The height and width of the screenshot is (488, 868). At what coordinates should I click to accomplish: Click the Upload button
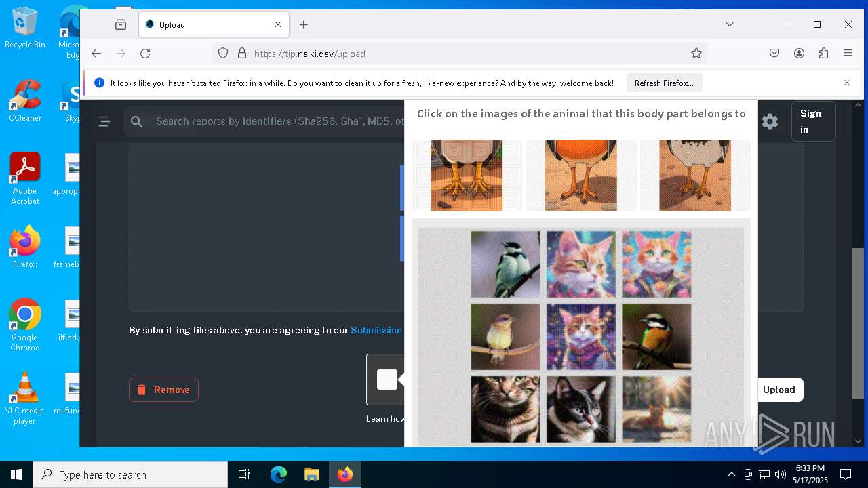(778, 390)
